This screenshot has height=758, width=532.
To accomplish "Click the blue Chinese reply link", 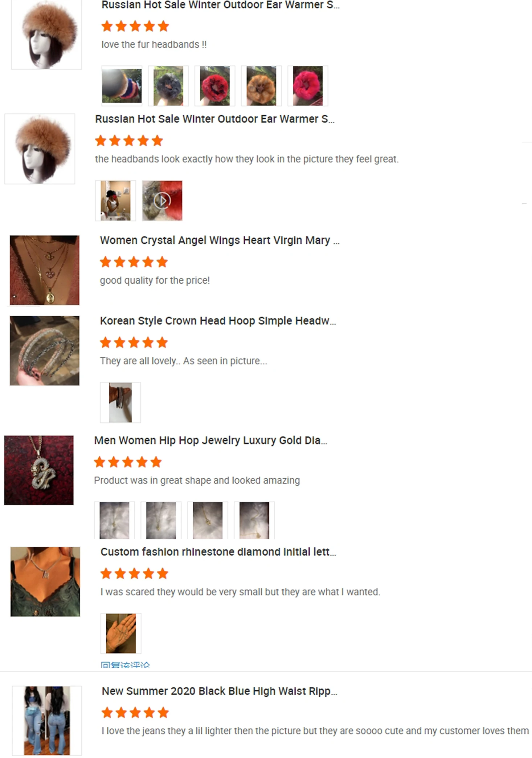I will tap(125, 665).
